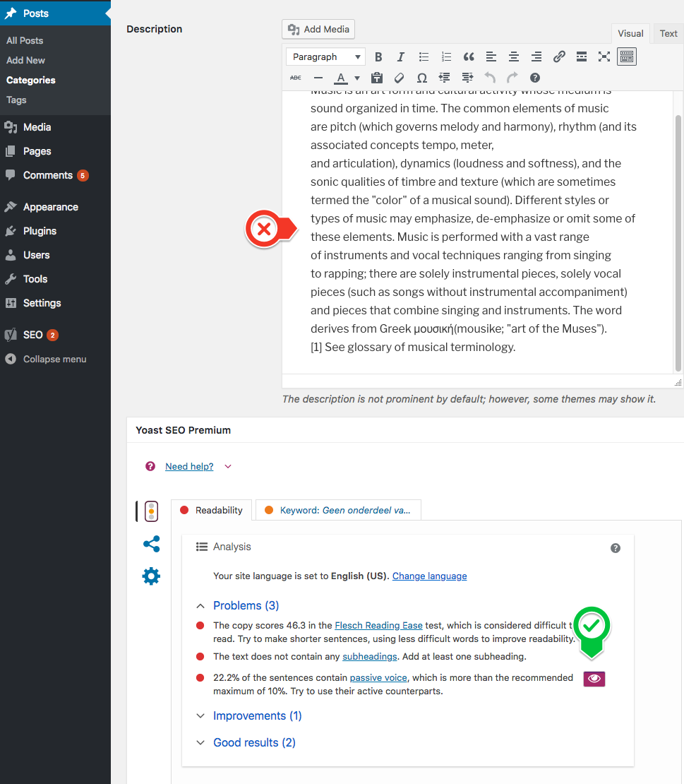The image size is (684, 784).
Task: Toggle the passive voice highlight eye icon
Action: [594, 679]
